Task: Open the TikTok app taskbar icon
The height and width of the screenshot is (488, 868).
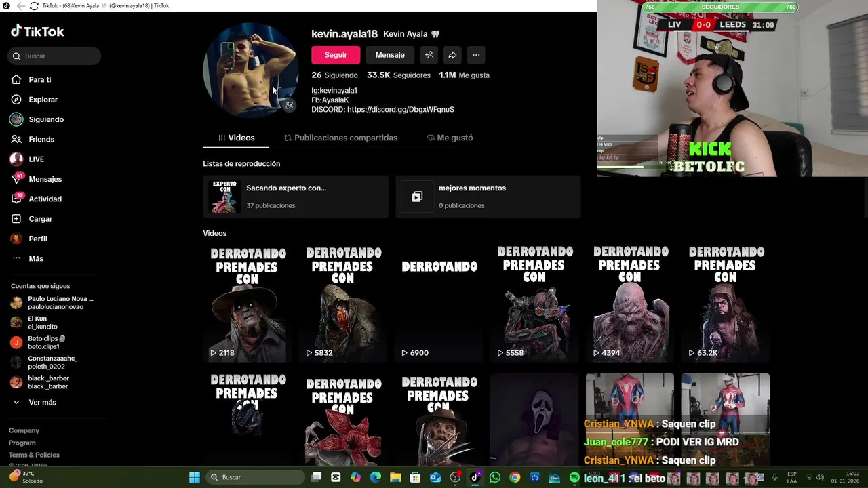Action: tap(475, 477)
